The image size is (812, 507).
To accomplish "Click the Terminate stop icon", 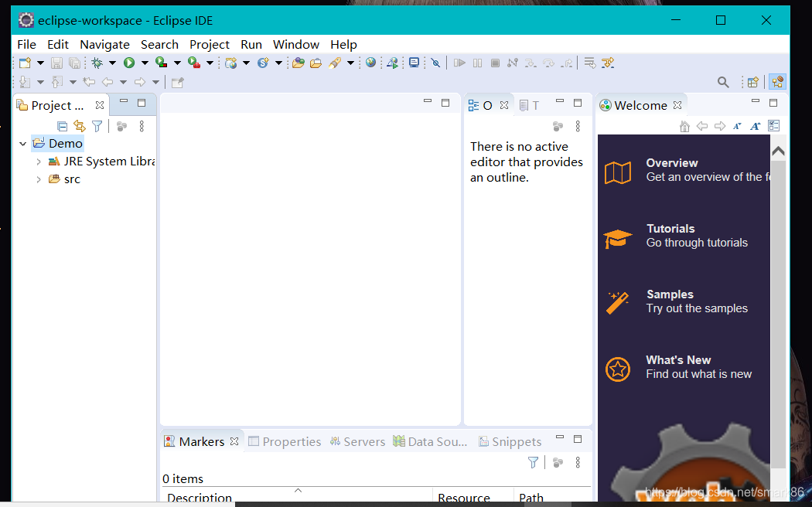I will tap(495, 63).
